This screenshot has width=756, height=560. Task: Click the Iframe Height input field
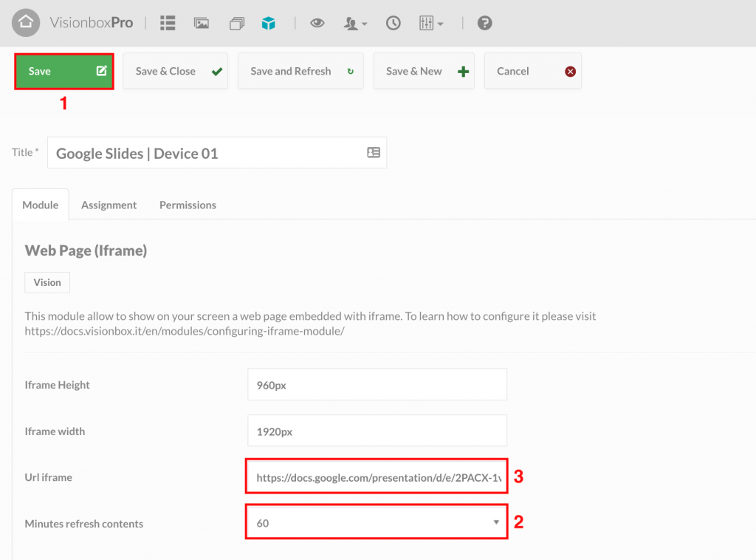point(377,384)
